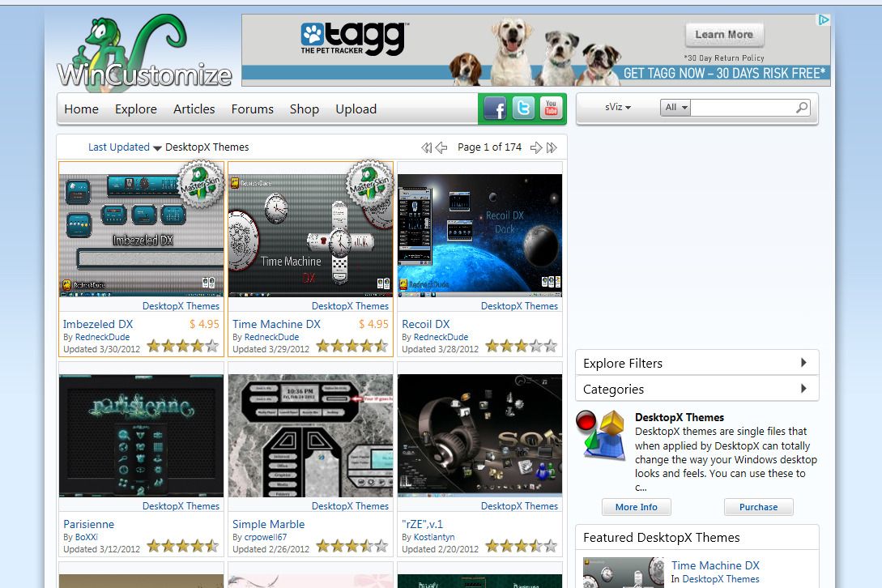Click Parisienne star rating
Image resolution: width=882 pixels, height=588 pixels.
pos(183,545)
